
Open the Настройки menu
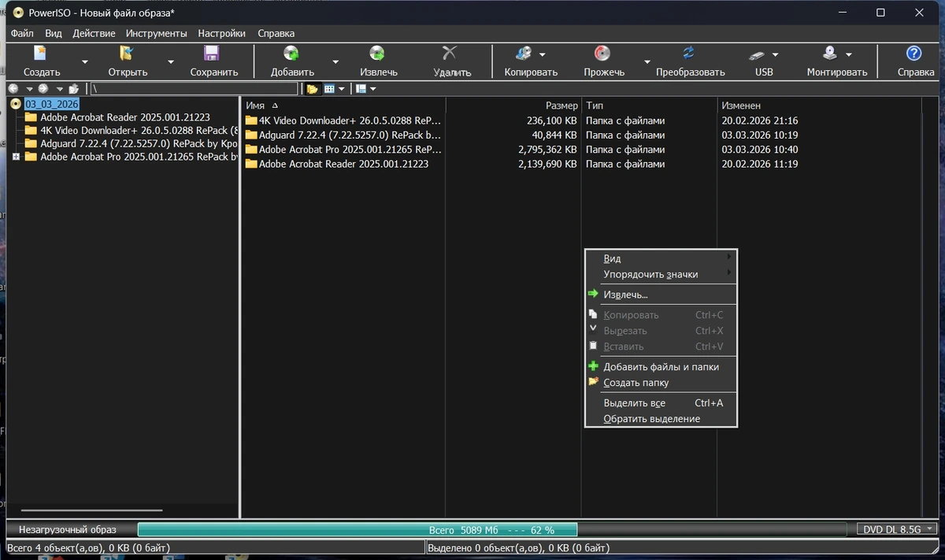click(x=222, y=33)
